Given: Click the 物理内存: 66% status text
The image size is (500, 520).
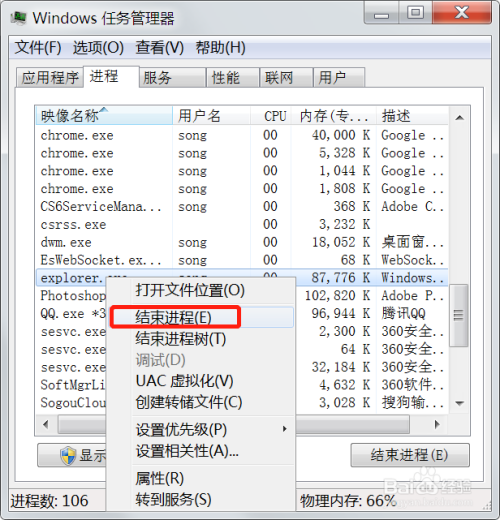Looking at the screenshot, I should (x=348, y=501).
